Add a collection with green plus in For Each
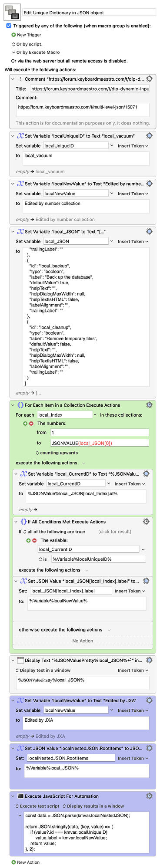The image size is (160, 868). 26,423
